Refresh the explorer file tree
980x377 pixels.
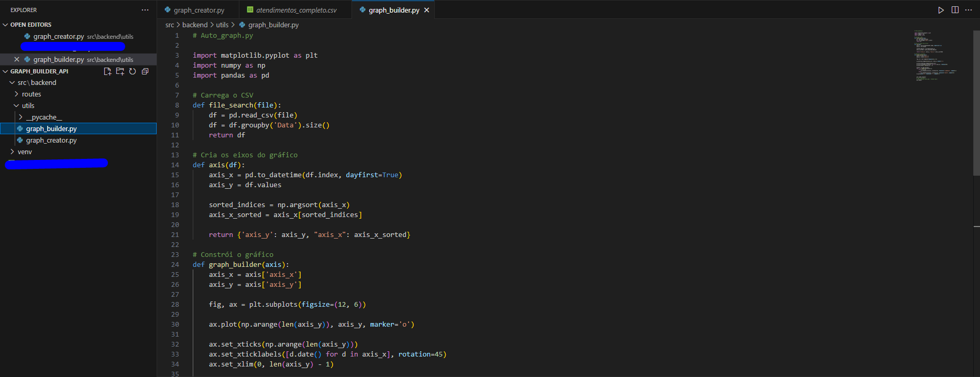click(133, 71)
